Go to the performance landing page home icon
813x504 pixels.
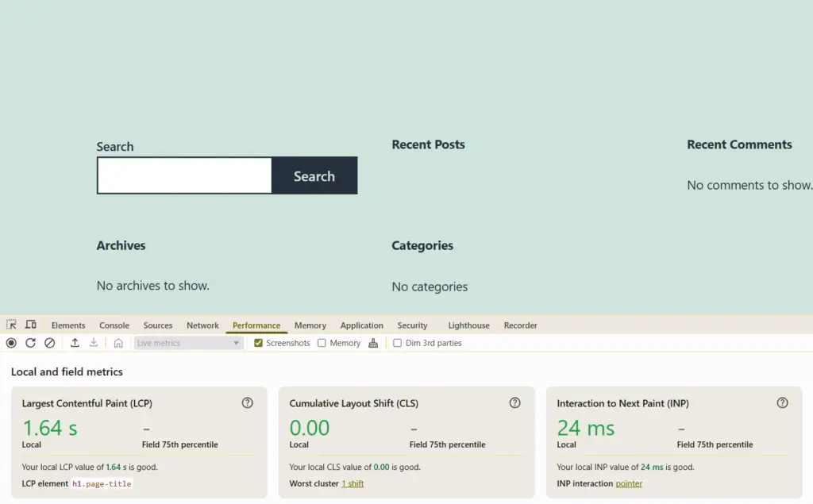click(x=118, y=343)
